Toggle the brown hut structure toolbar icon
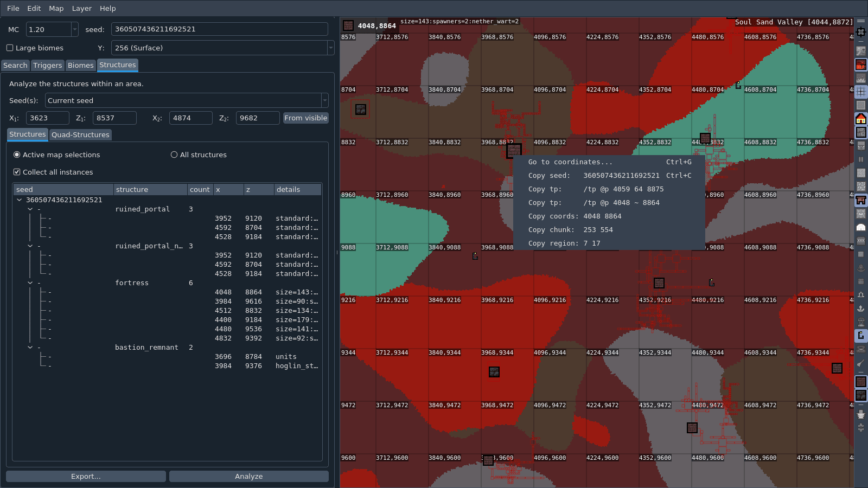Viewport: 868px width, 488px height. coord(861,200)
